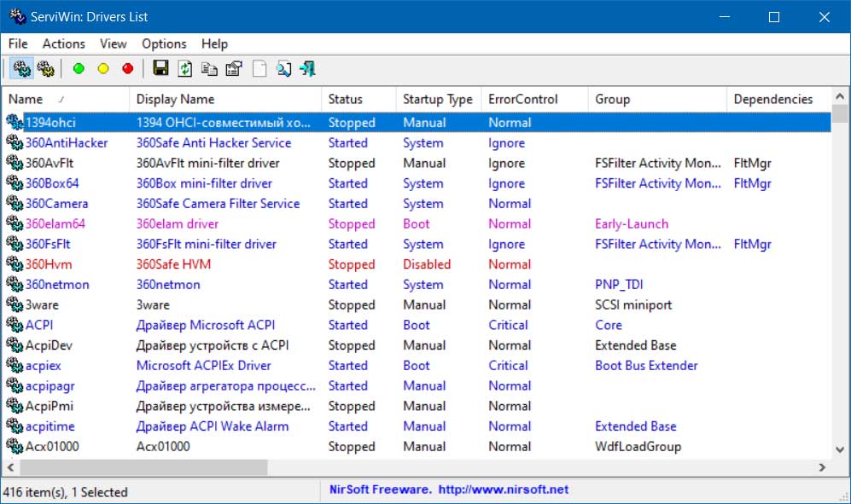Click the gear icon beside 360Hvm
This screenshot has width=851, height=504.
click(x=15, y=264)
